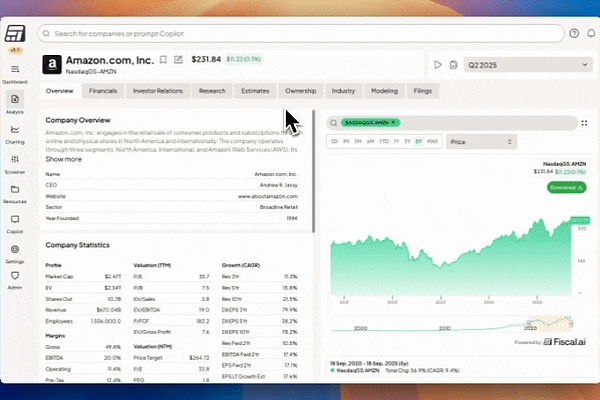Viewport: 600px width, 400px height.
Task: Click the Employees 1,556,000.0 value
Action: pos(106,321)
